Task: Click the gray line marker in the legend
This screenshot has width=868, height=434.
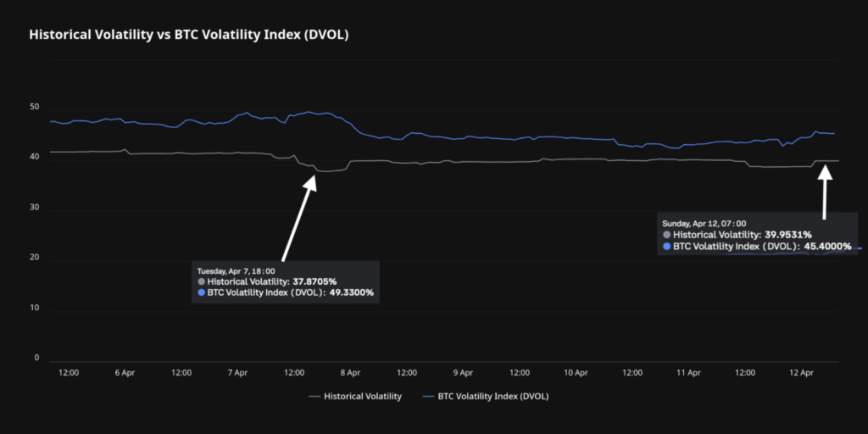Action: click(x=316, y=396)
